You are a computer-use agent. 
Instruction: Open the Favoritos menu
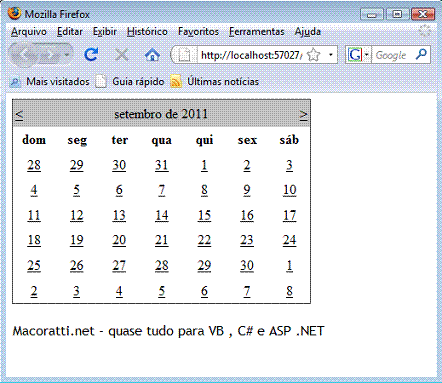[198, 32]
